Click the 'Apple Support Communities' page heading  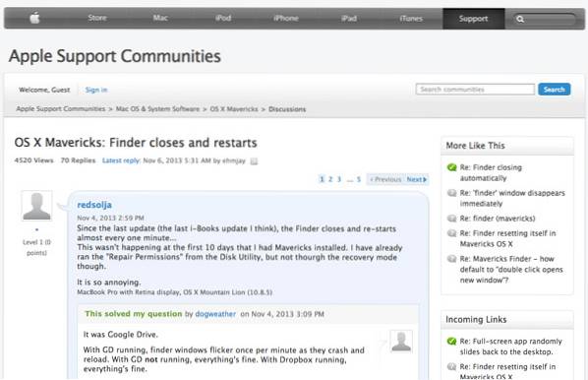[115, 56]
